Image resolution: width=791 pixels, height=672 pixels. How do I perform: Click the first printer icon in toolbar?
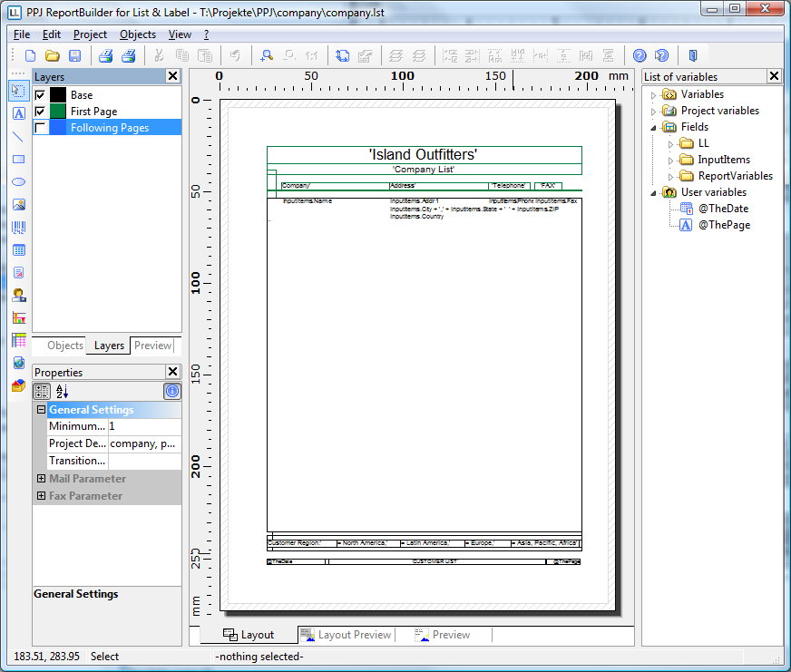point(105,55)
